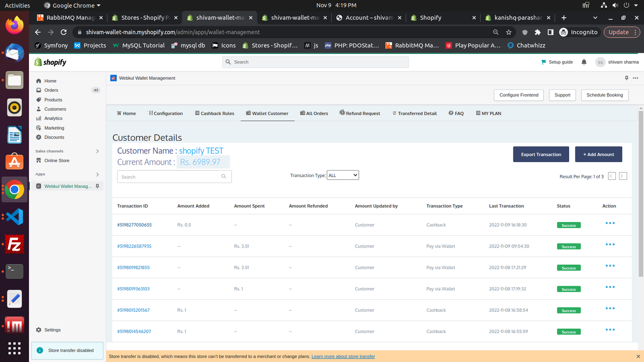Image resolution: width=644 pixels, height=362 pixels.
Task: Switch to the Cashback Rules tab
Action: coord(214,114)
